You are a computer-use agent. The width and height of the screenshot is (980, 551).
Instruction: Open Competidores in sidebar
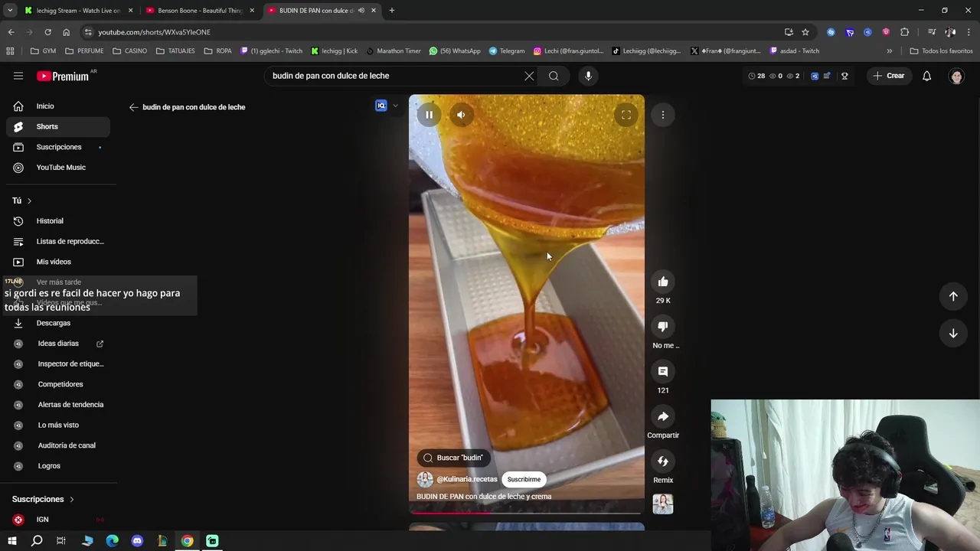(58, 384)
